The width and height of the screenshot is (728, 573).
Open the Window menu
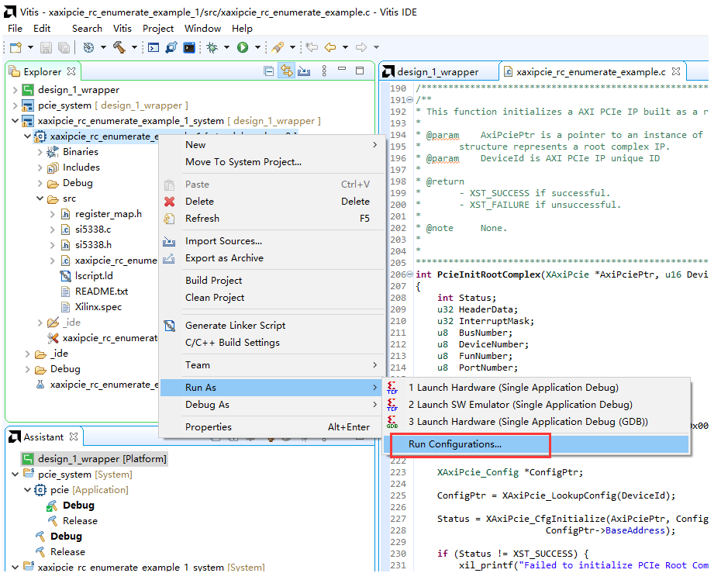pyautogui.click(x=202, y=29)
